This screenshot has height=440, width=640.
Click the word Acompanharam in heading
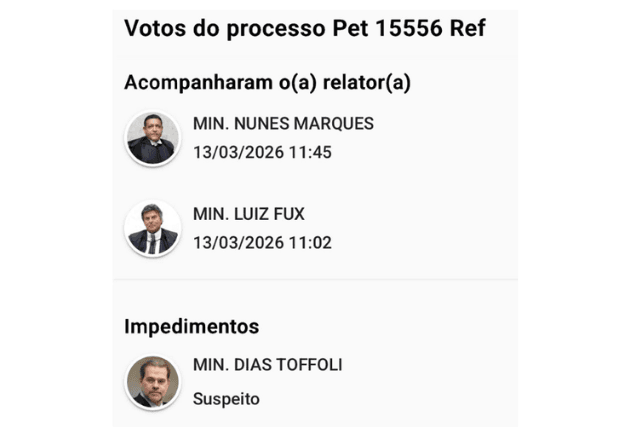click(x=184, y=83)
